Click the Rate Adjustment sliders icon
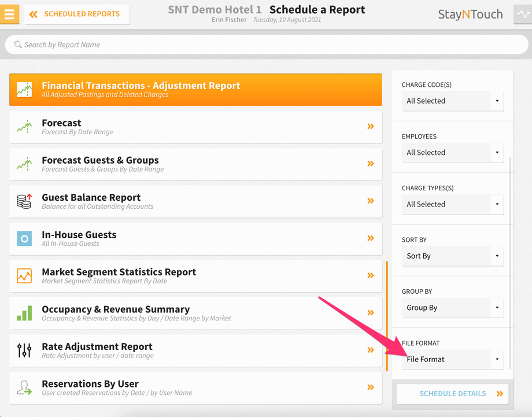The width and height of the screenshot is (532, 417). pyautogui.click(x=24, y=350)
